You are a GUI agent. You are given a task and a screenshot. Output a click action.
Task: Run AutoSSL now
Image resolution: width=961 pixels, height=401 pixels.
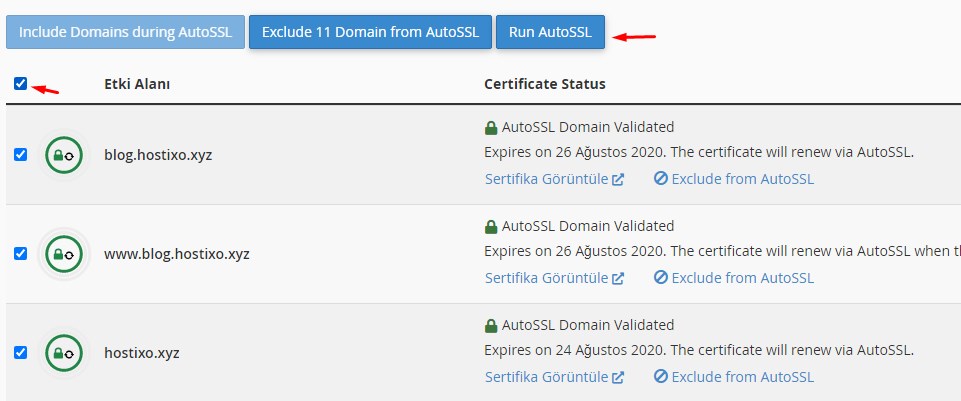tap(550, 32)
